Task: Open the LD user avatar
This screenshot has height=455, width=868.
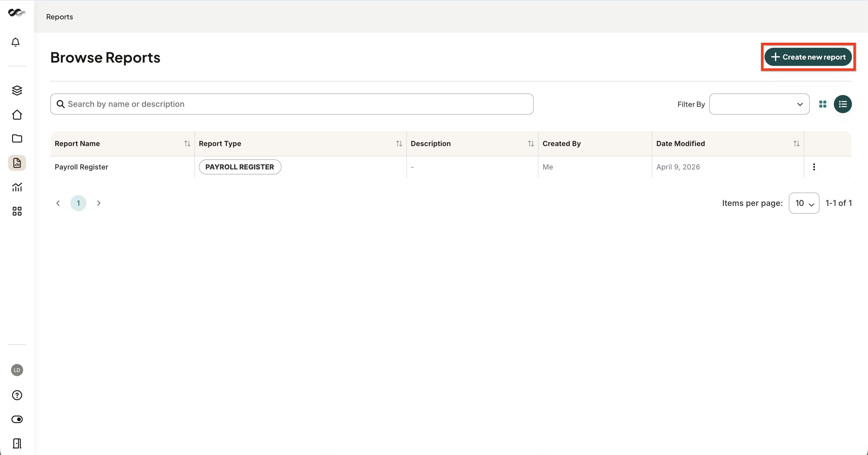Action: point(17,370)
